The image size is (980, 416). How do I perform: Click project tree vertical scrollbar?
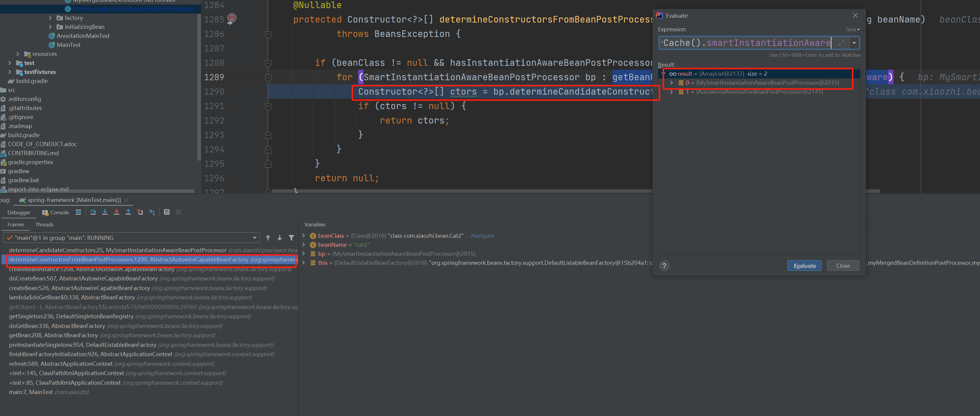(199, 87)
